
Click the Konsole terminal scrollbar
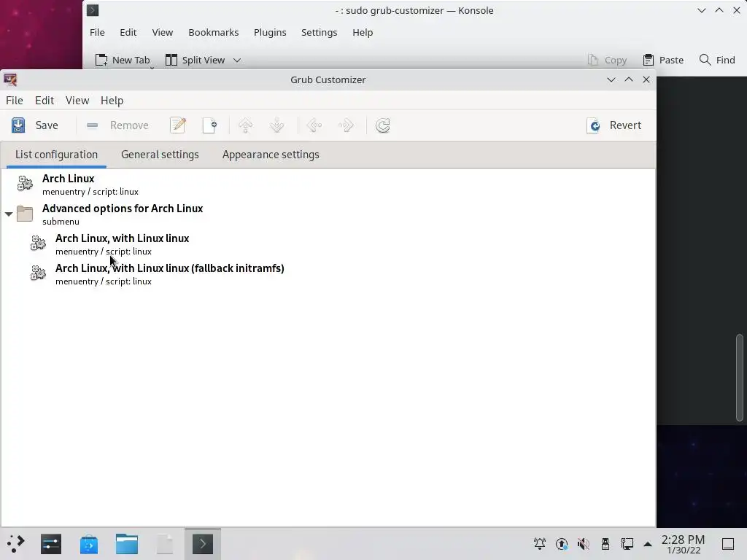pyautogui.click(x=740, y=378)
